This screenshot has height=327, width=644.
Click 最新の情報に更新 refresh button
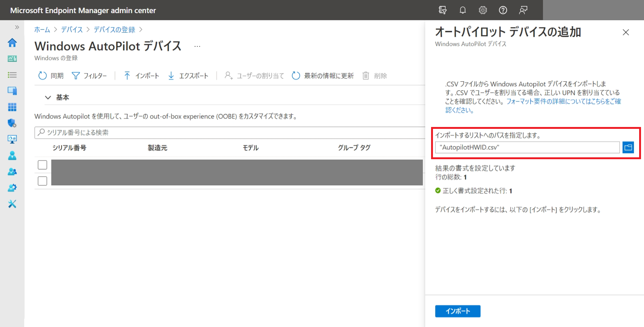(x=323, y=76)
